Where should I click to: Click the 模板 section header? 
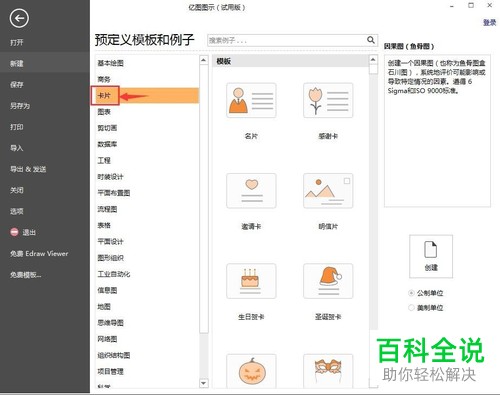290,61
